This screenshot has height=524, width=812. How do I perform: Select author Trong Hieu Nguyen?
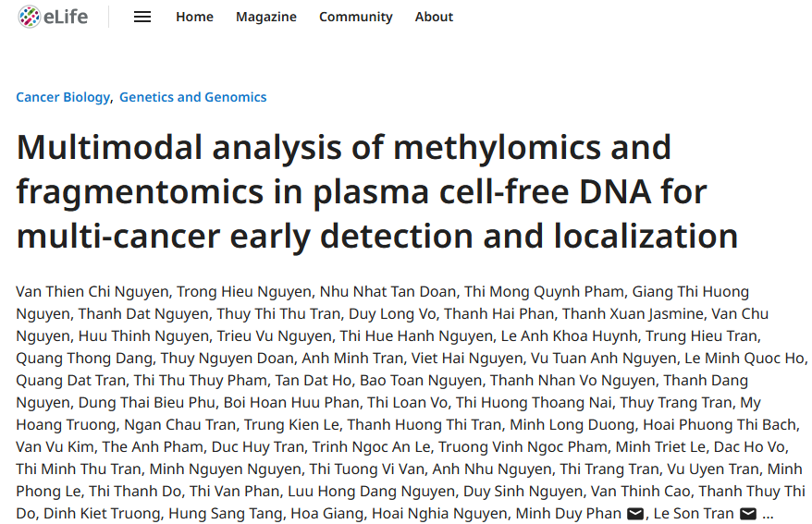click(240, 292)
